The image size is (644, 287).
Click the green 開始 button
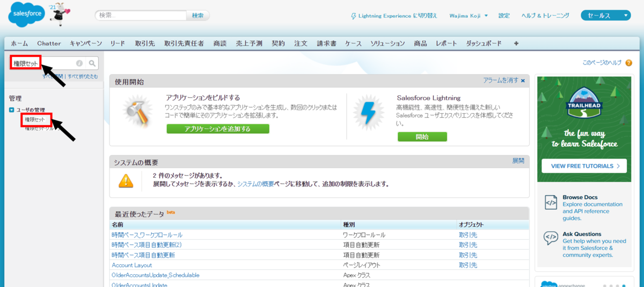coord(422,137)
